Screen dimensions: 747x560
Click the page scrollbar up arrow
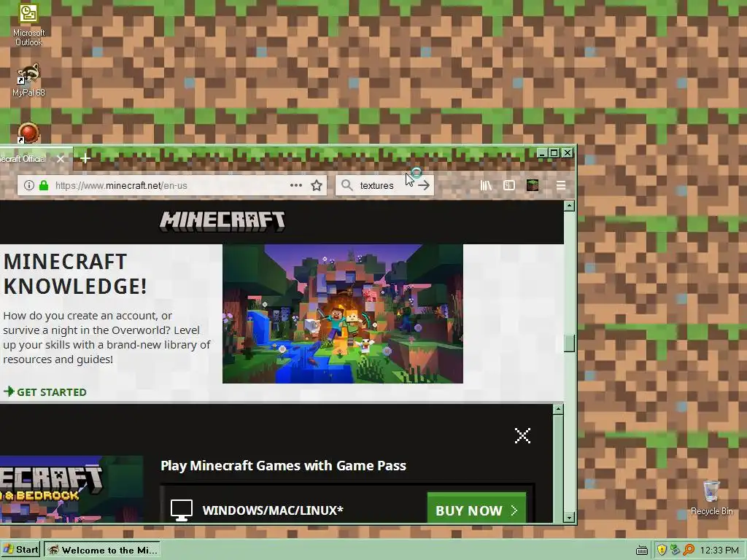point(569,206)
